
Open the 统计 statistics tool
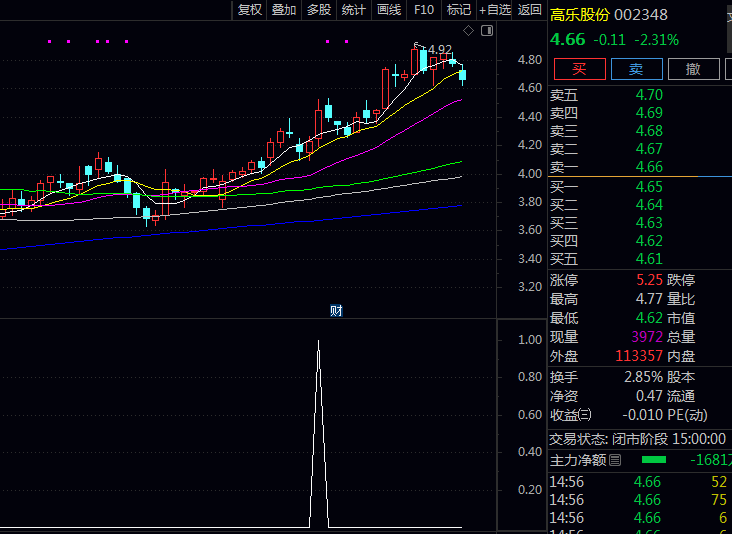[x=354, y=10]
